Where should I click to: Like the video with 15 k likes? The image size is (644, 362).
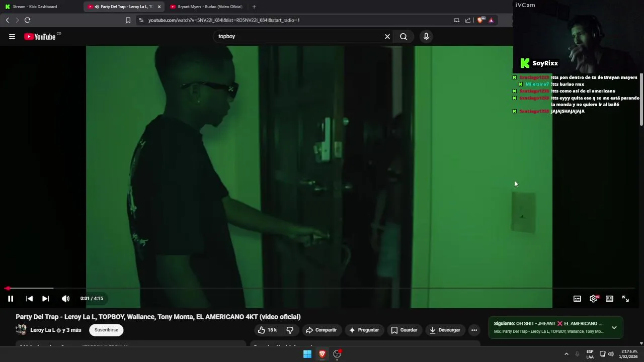(x=267, y=330)
